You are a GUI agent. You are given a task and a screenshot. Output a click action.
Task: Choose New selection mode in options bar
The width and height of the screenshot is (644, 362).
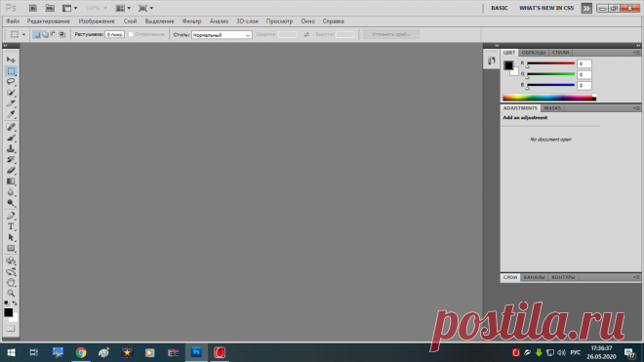point(36,34)
